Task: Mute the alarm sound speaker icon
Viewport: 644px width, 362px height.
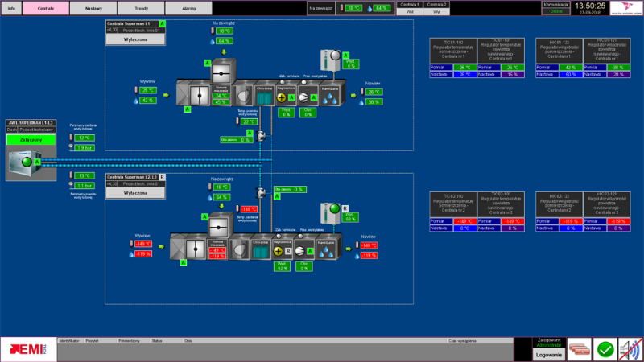Action: (630, 349)
